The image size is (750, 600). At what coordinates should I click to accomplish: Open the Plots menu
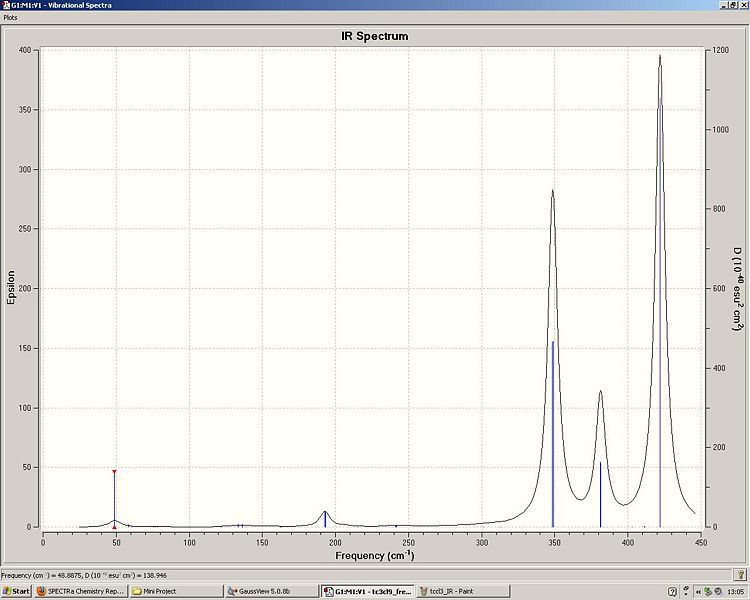[10, 17]
